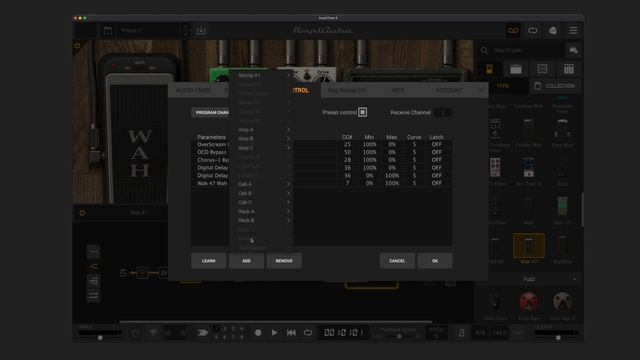Click the input level slider knob
The height and width of the screenshot is (360, 640).
100,338
